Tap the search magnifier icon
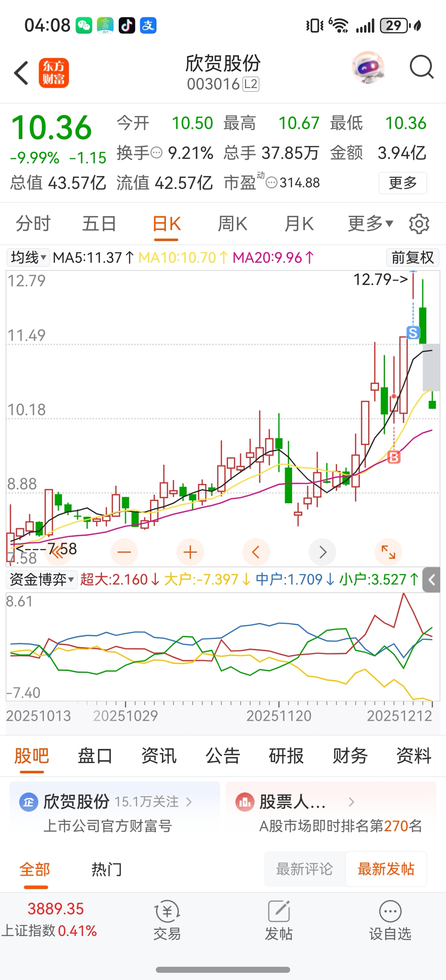Viewport: 446px width, 980px height. pyautogui.click(x=421, y=67)
